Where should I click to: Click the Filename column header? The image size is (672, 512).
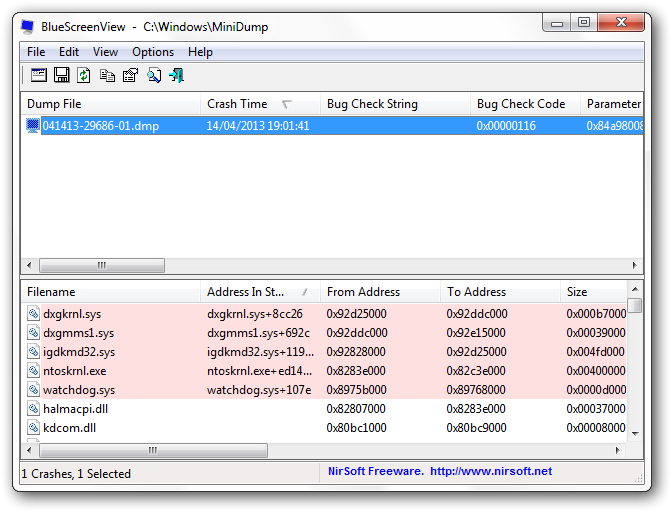[x=111, y=292]
